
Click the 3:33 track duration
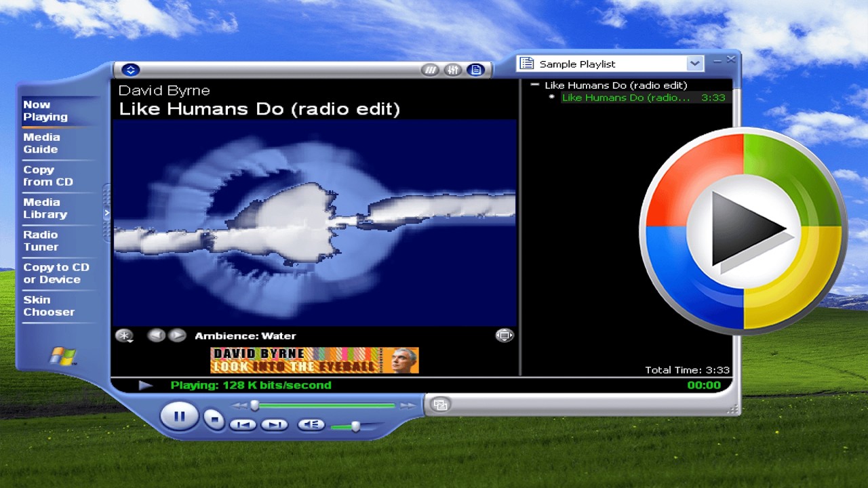pos(713,98)
